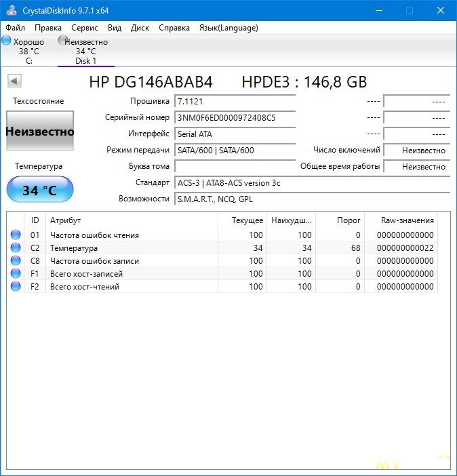Click the serial number field
The height and width of the screenshot is (476, 457).
235,117
